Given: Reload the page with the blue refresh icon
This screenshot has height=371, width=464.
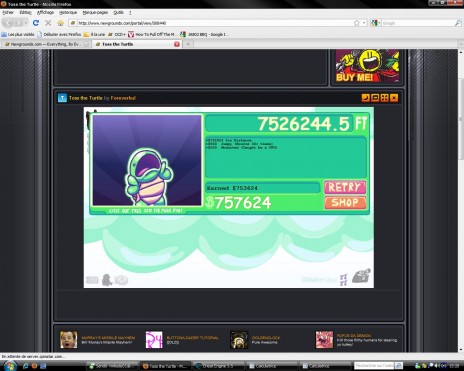Looking at the screenshot, I should 36,23.
